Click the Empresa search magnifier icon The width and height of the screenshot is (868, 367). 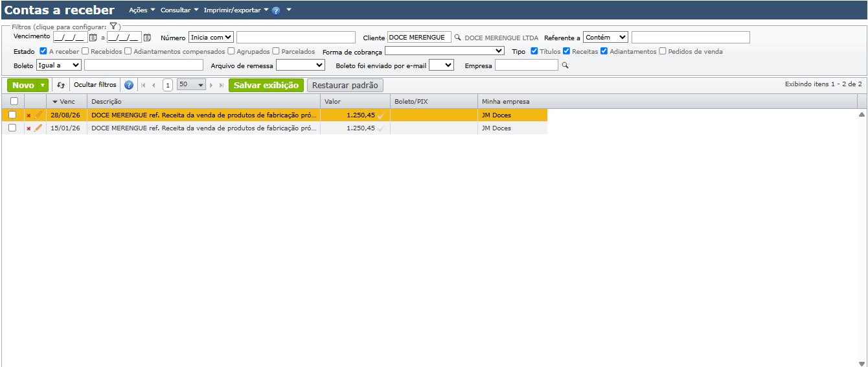click(565, 65)
